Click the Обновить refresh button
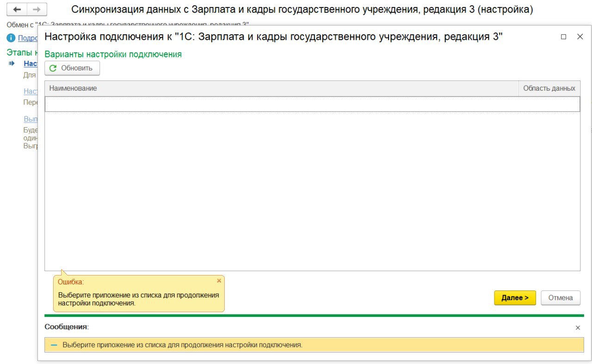This screenshot has width=592, height=364. tap(72, 68)
